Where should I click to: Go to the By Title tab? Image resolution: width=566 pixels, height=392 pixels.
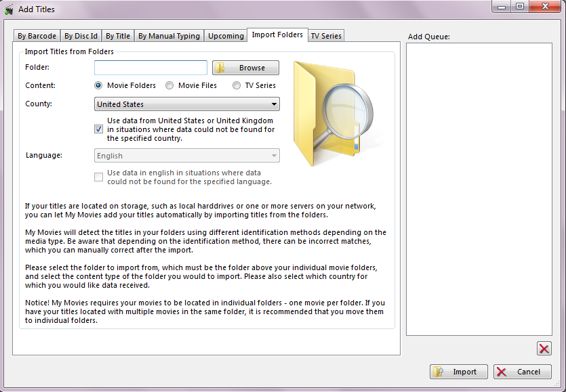(118, 36)
